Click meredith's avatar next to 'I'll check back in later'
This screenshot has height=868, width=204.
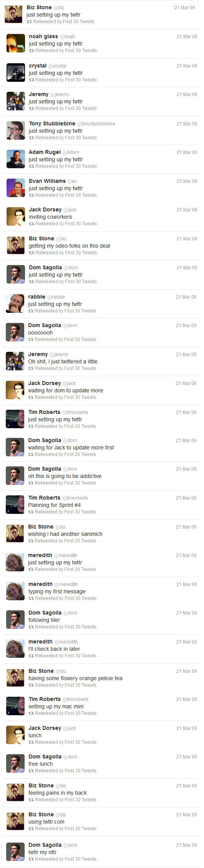tap(15, 648)
